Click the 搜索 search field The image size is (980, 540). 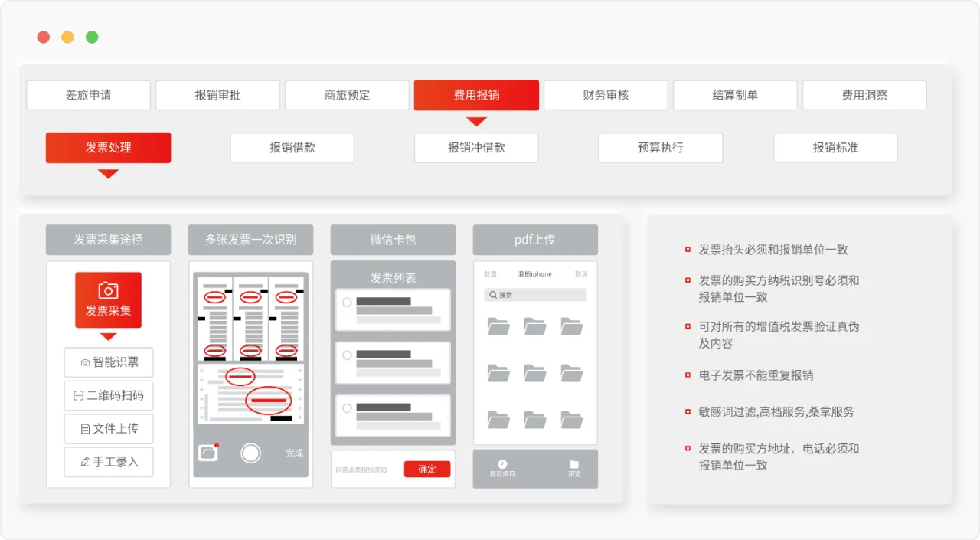534,295
